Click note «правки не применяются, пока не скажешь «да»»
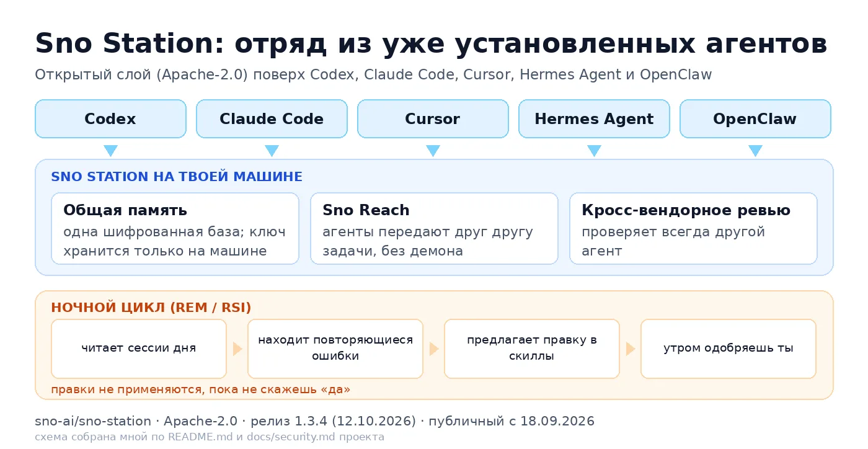Image resolution: width=868 pixels, height=449 pixels. coord(200,389)
